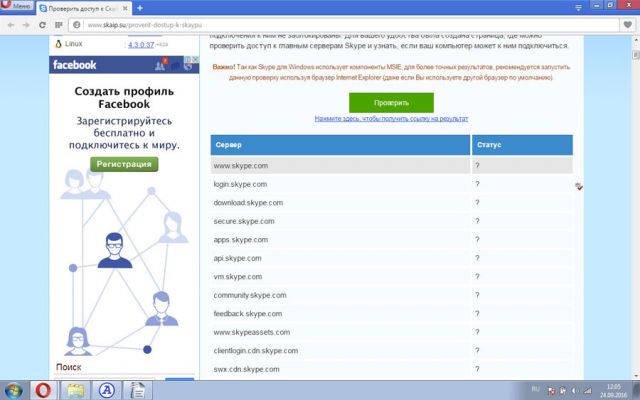Open the 'Нажмите здесь, чтобы получить ссылку на результат' link
Image resolution: width=640 pixels, height=400 pixels.
[391, 119]
